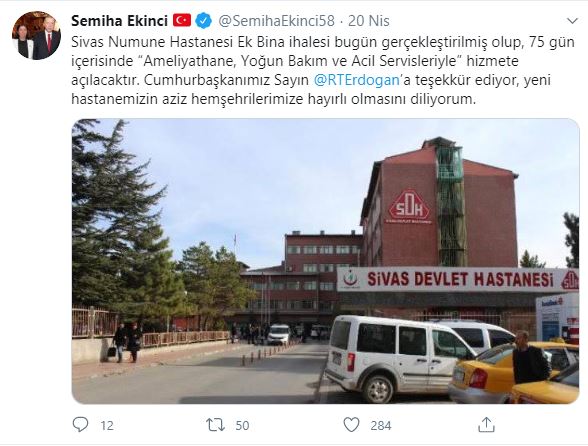
Task: Click the SDH logo on the red building
Action: [409, 206]
